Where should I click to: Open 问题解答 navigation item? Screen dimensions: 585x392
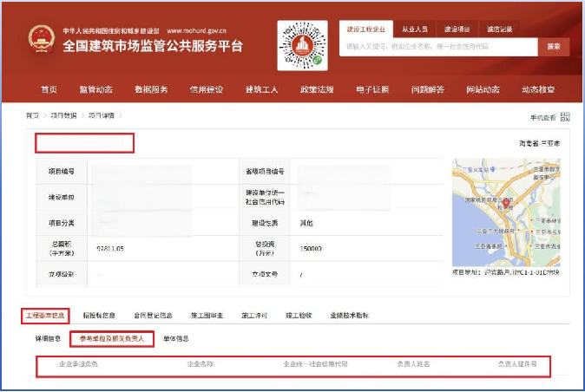pos(428,89)
